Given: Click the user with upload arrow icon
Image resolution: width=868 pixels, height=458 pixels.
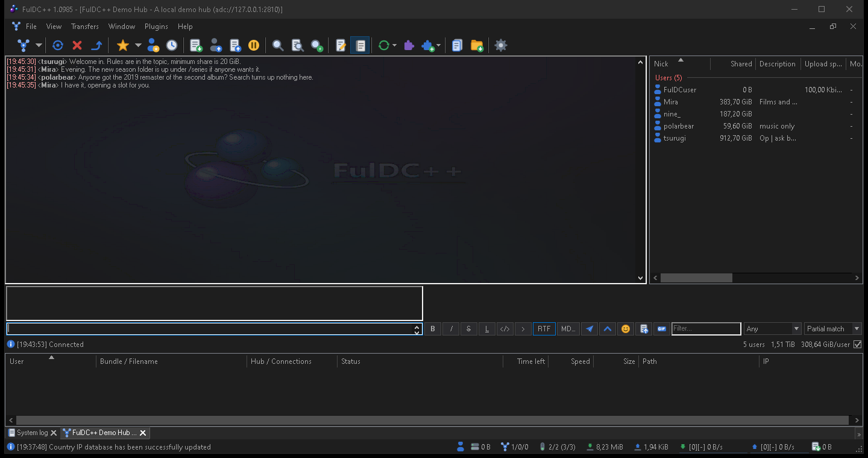Looking at the screenshot, I should (216, 45).
